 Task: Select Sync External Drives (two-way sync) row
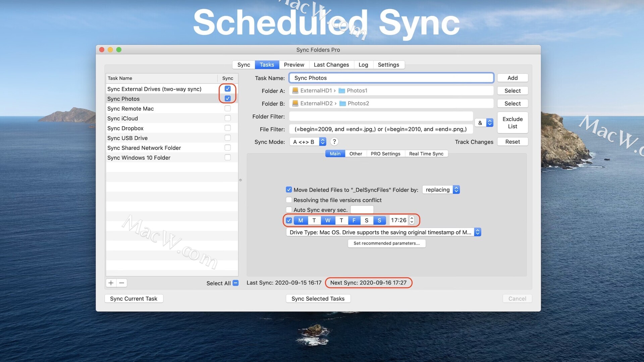click(x=172, y=89)
